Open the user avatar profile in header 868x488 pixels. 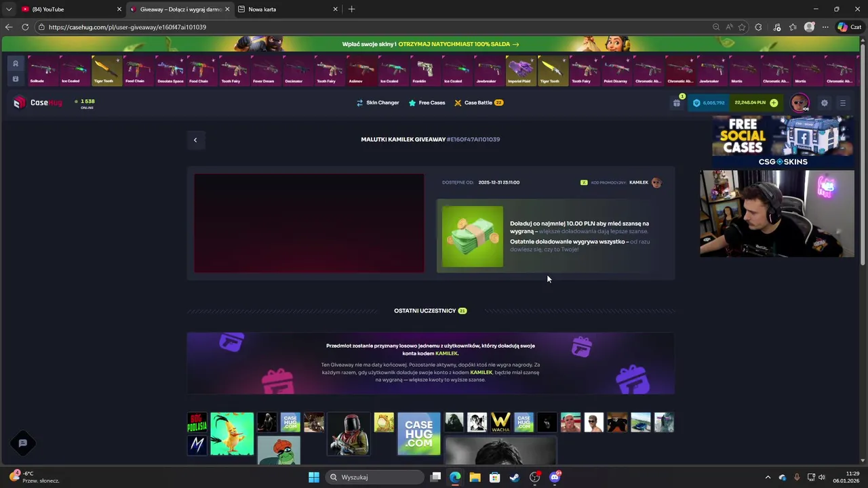[800, 103]
